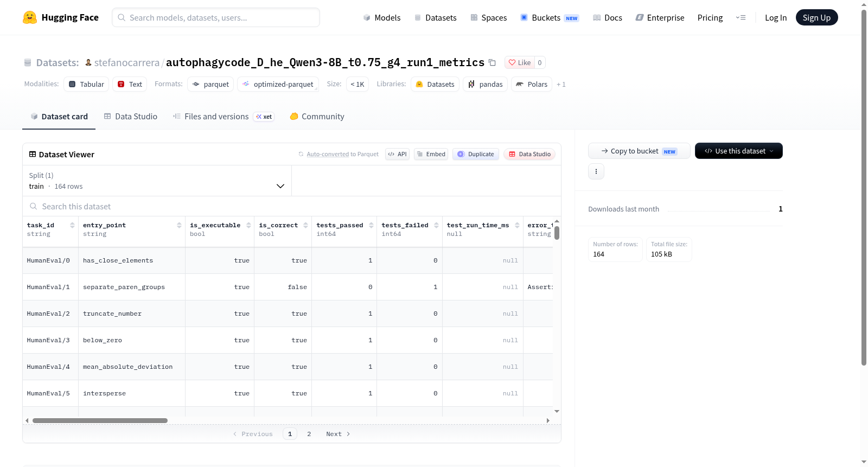Open the Pricing link

[x=710, y=18]
